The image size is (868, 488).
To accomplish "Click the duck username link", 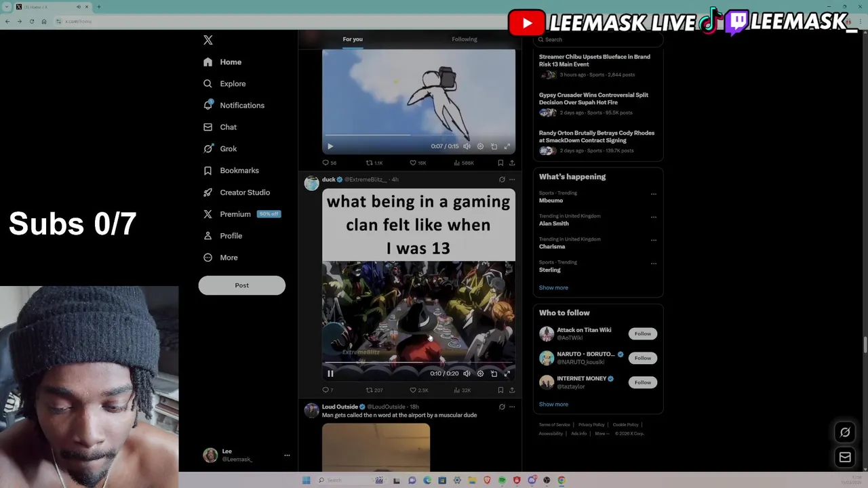I will [x=329, y=180].
